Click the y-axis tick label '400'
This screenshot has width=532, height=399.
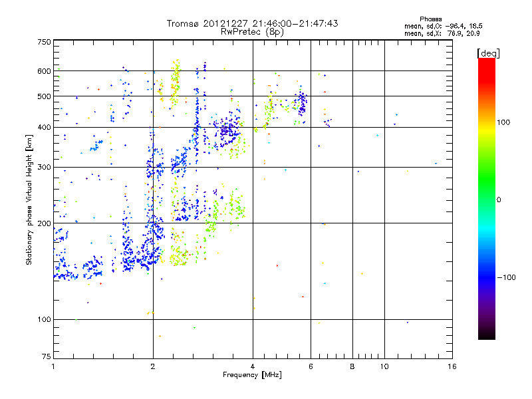pyautogui.click(x=44, y=127)
